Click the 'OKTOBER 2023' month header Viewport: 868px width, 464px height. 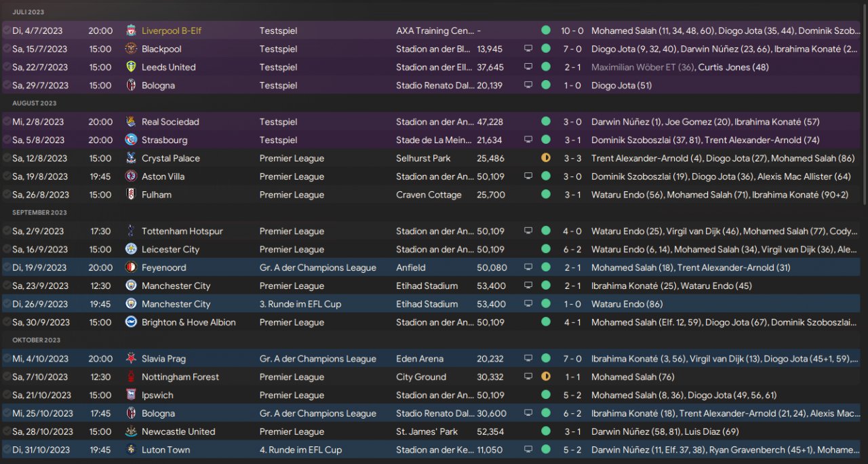pyautogui.click(x=37, y=340)
